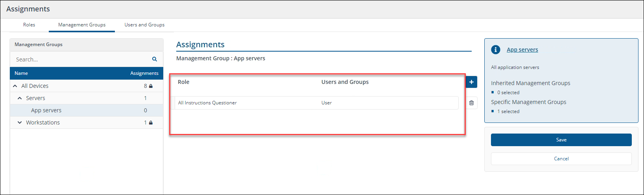The width and height of the screenshot is (644, 195).
Task: Collapse the All Devices tree node
Action: 15,86
